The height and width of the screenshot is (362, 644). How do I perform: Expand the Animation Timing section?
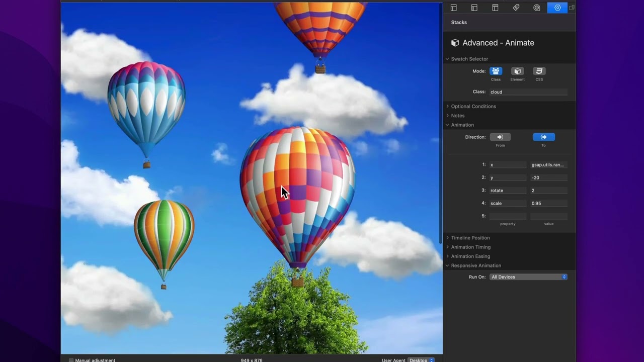(447, 247)
